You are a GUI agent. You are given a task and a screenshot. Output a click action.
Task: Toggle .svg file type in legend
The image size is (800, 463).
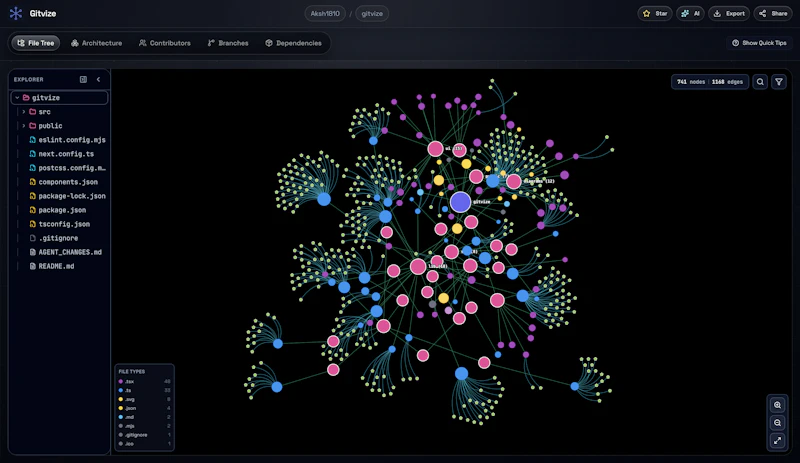click(x=144, y=399)
